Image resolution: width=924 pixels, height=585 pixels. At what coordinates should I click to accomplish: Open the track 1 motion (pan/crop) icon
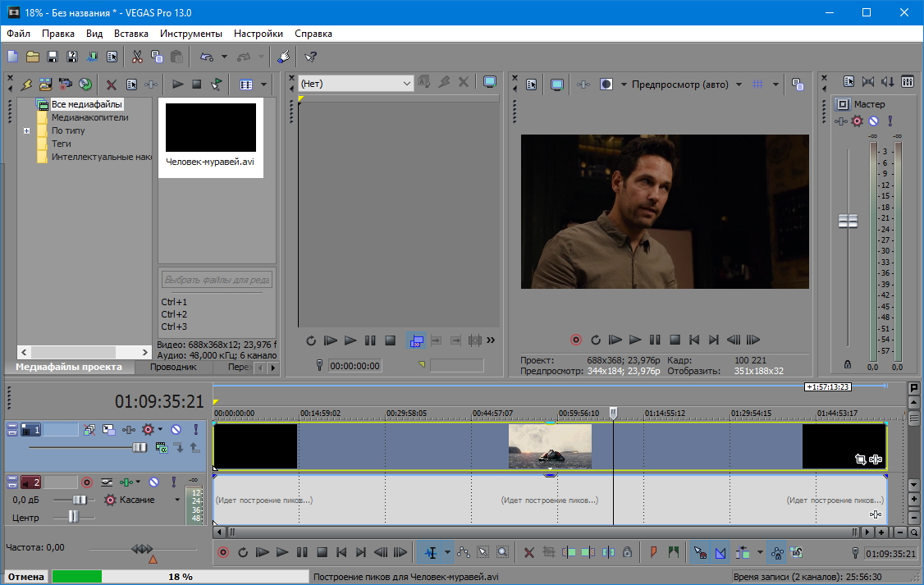pyautogui.click(x=108, y=429)
